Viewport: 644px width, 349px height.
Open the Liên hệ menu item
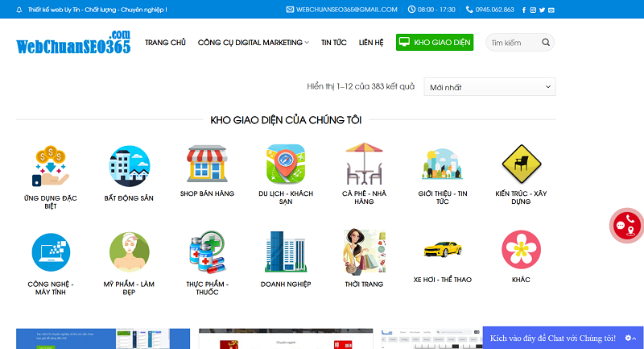point(371,43)
